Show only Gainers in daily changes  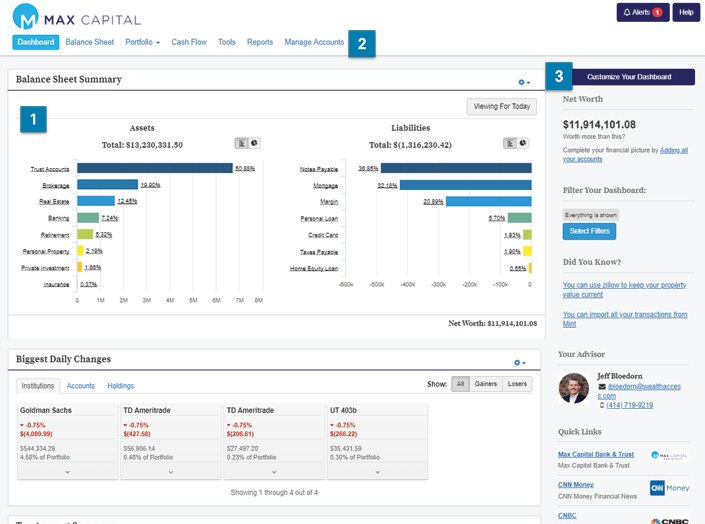click(x=486, y=384)
